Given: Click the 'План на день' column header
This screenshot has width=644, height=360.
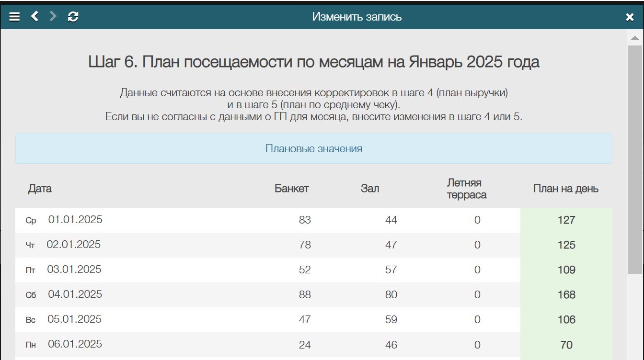Looking at the screenshot, I should coord(566,189).
